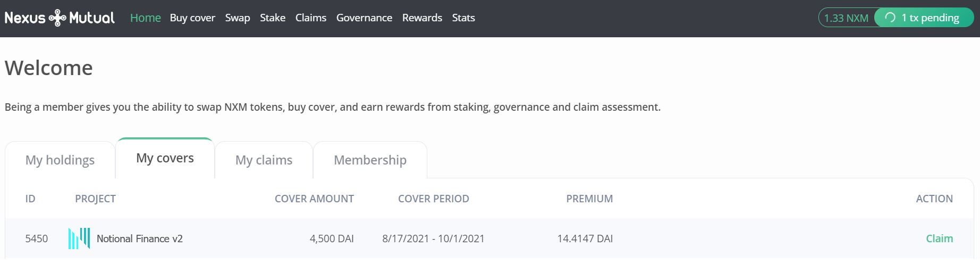
Task: View the Stats page
Action: coord(463,18)
